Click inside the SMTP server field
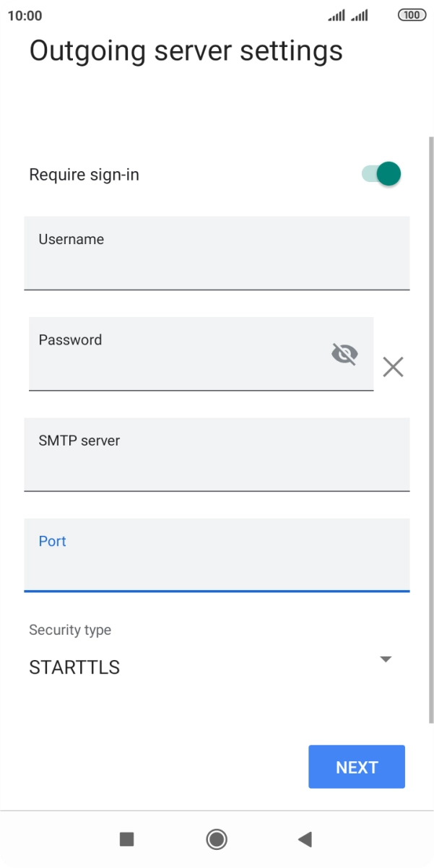The height and width of the screenshot is (868, 434). (217, 455)
